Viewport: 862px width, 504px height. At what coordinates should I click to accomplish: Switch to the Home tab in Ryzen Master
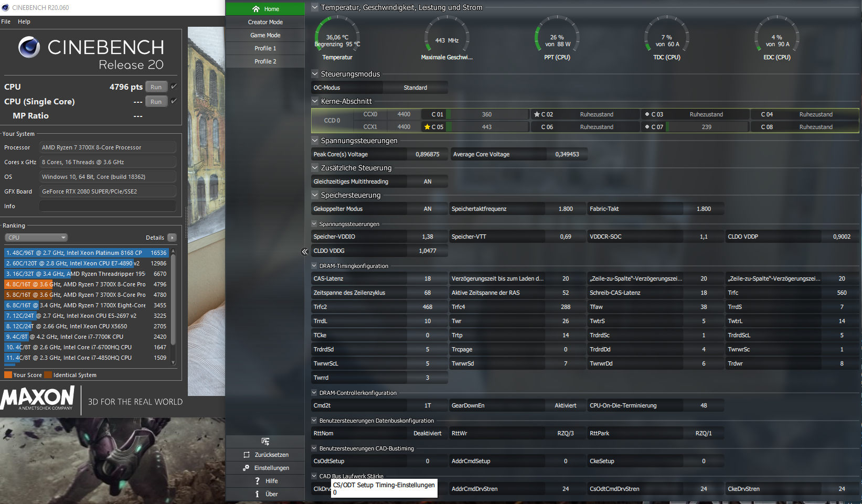point(265,9)
